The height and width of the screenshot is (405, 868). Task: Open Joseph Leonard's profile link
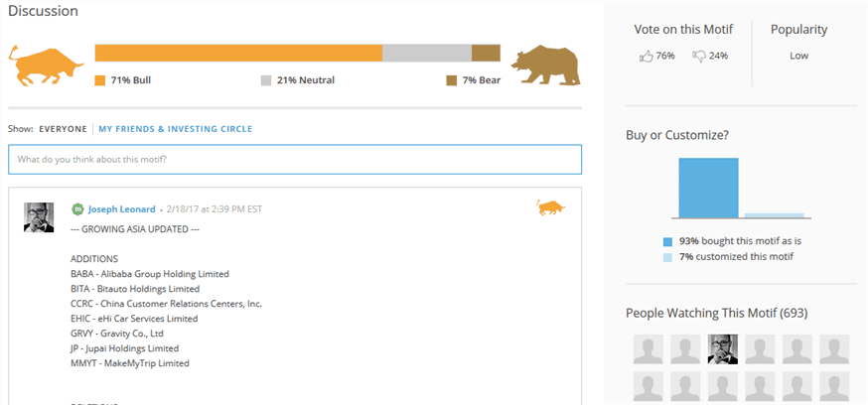[121, 209]
